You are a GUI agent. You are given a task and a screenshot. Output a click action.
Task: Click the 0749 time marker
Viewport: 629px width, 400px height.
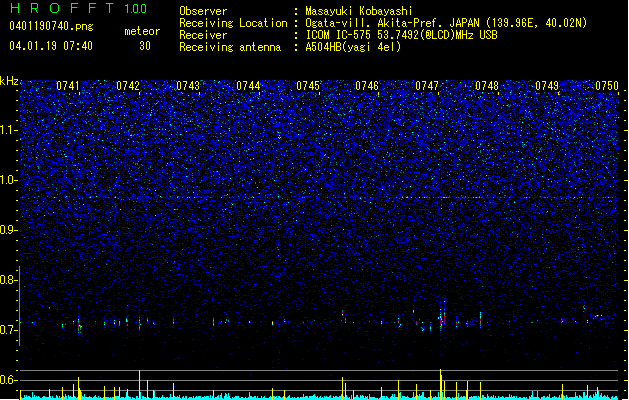[x=547, y=86]
